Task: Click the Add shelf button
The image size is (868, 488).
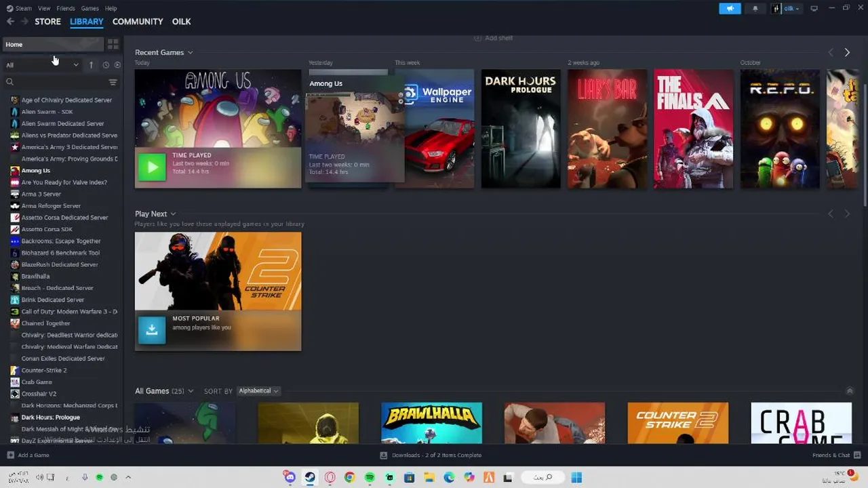Action: click(493, 38)
